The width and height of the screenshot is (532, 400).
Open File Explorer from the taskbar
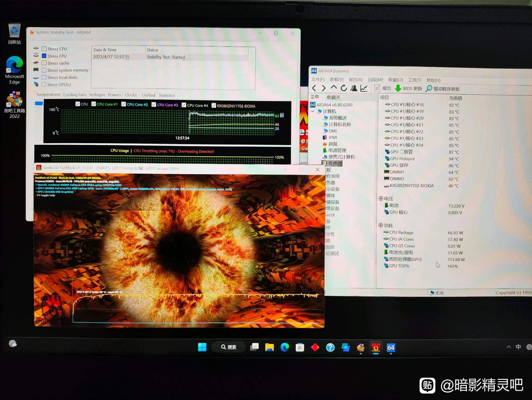click(269, 347)
